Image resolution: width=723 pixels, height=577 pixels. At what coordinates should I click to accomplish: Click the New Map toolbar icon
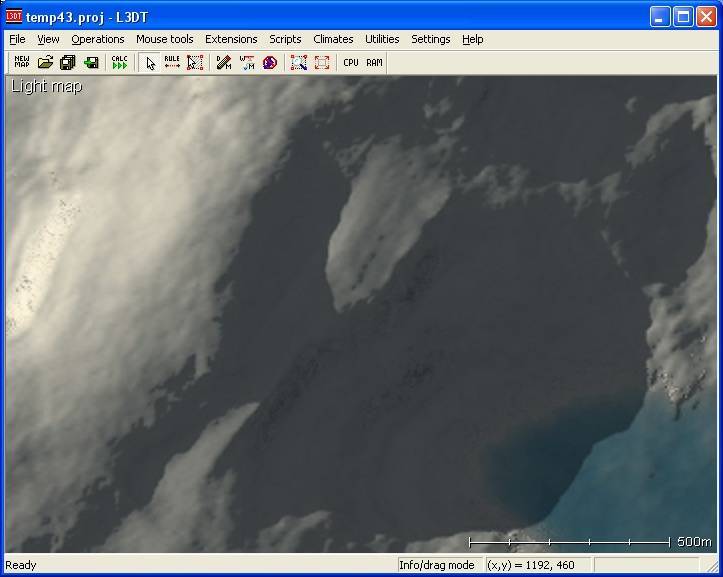(x=22, y=62)
